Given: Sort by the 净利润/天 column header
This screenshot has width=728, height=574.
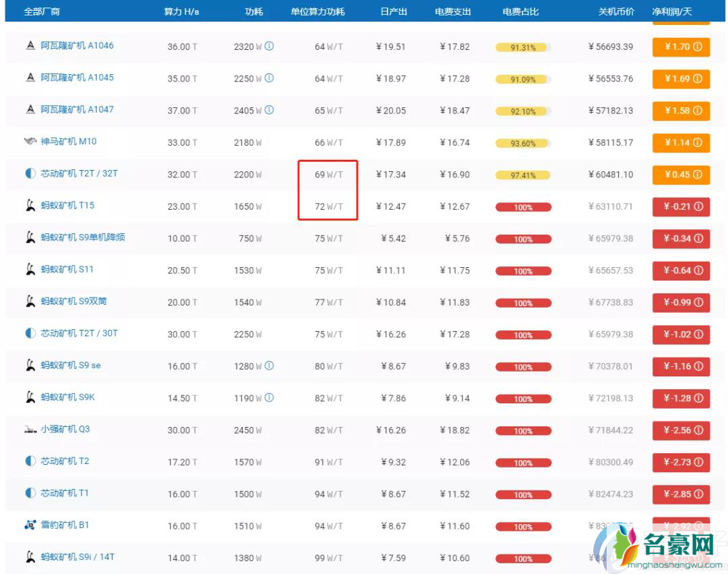Looking at the screenshot, I should click(672, 11).
